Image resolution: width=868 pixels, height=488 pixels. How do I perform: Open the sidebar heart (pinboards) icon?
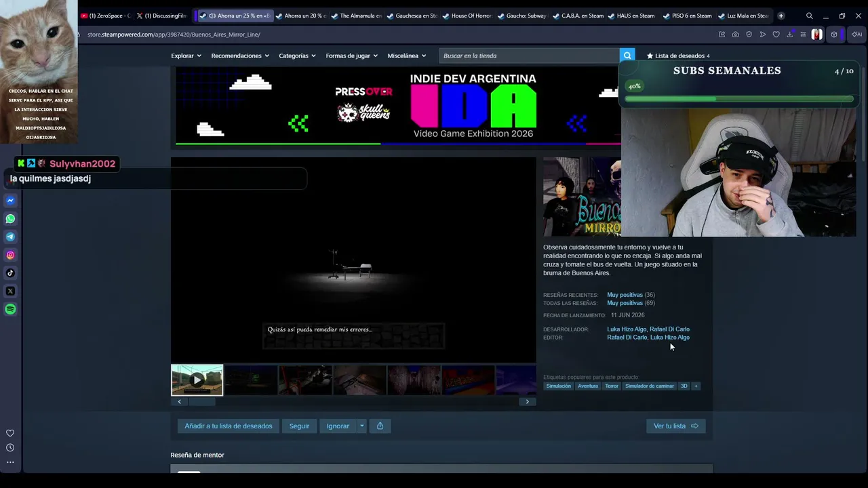(10, 433)
